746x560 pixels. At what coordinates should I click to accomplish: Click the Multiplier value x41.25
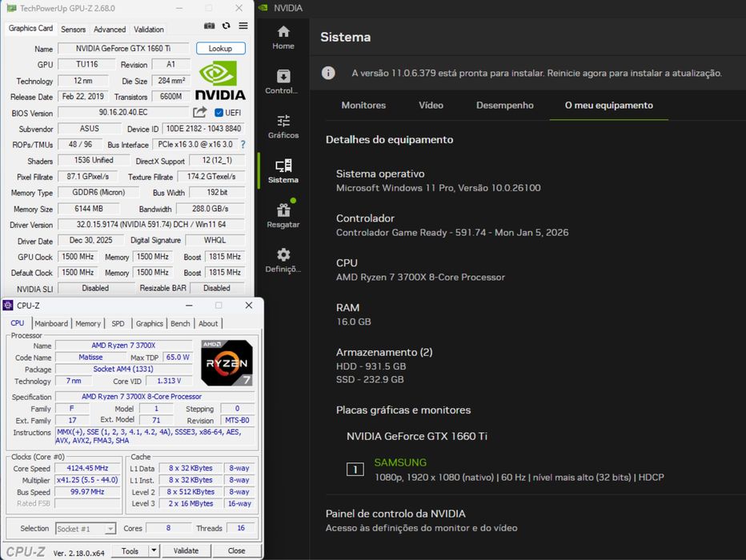pos(87,480)
